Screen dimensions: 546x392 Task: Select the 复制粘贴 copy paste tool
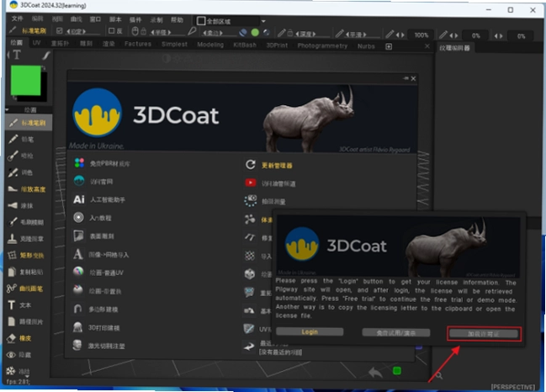click(x=26, y=272)
